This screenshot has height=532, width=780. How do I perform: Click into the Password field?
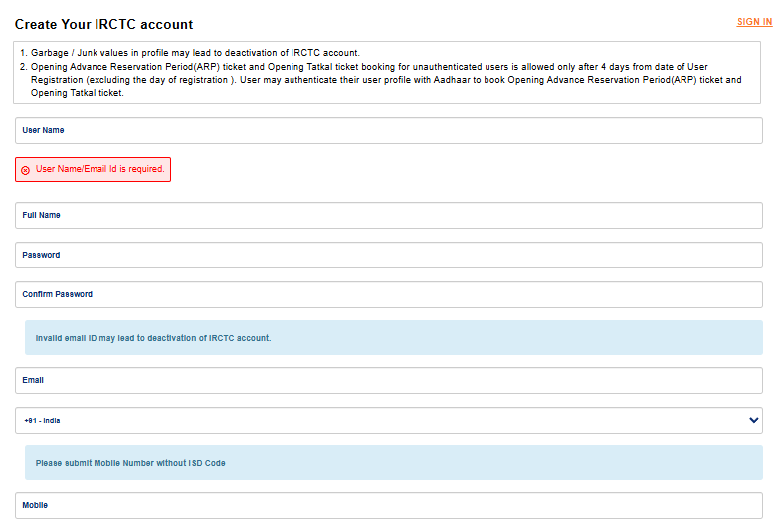pyautogui.click(x=388, y=255)
